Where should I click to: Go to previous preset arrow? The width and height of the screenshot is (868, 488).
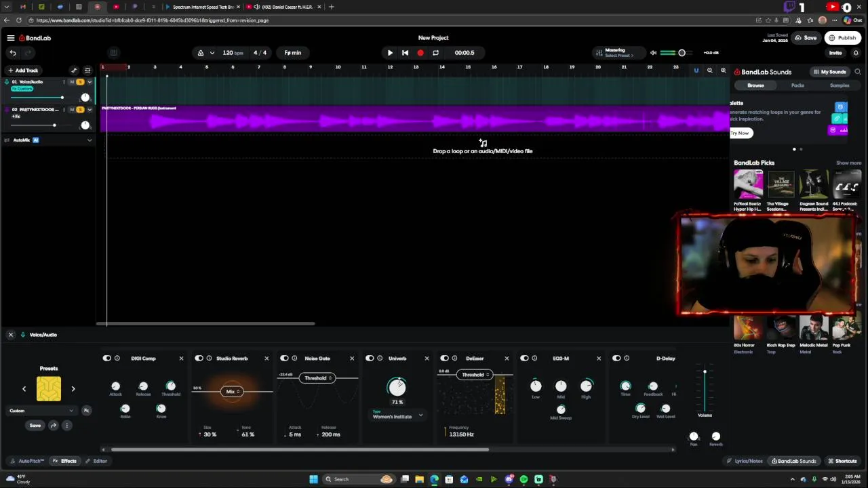[x=24, y=389]
